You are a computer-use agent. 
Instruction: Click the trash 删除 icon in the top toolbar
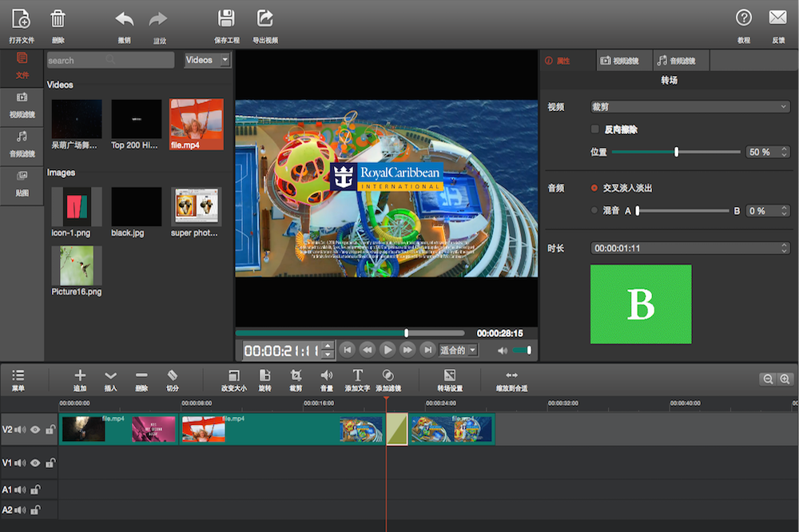point(58,19)
